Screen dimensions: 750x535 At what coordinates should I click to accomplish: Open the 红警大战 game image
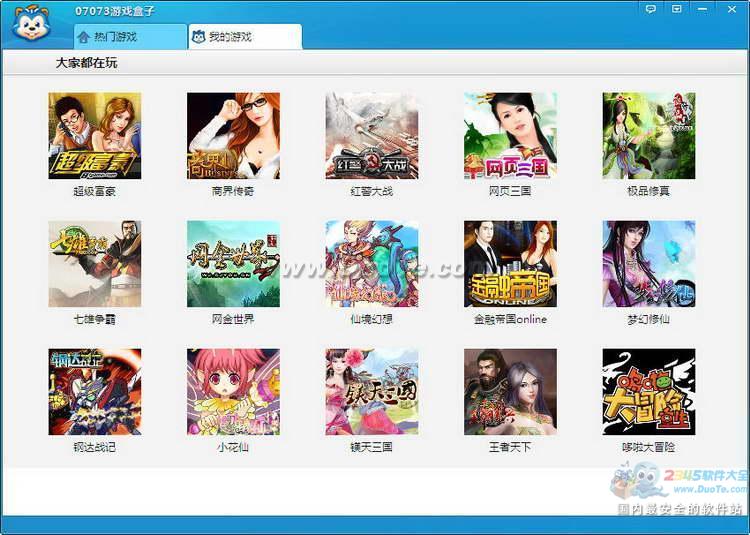click(x=372, y=136)
